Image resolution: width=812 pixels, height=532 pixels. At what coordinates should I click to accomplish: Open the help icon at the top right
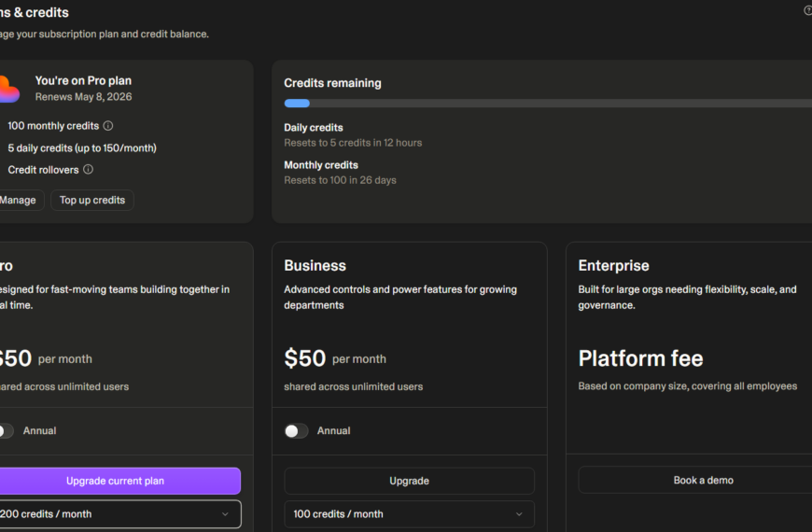click(807, 11)
